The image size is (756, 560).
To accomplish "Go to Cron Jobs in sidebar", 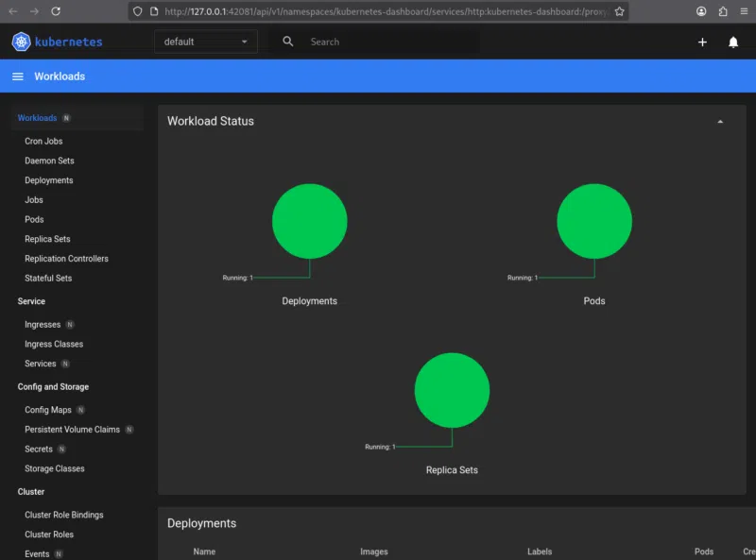I will 43,142.
